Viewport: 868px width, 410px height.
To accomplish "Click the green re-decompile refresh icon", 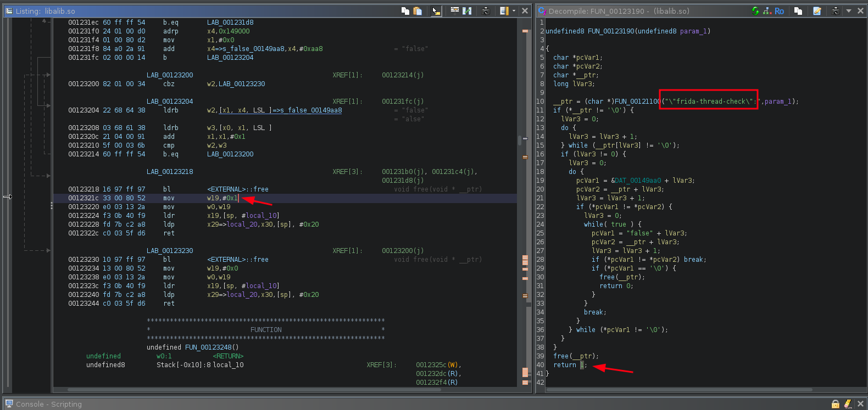I will tap(755, 11).
